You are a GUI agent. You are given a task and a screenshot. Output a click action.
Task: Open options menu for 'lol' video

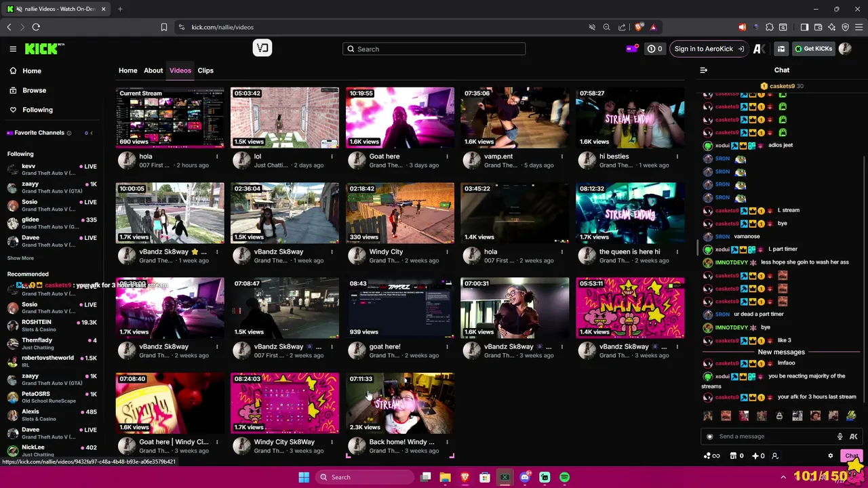pyautogui.click(x=332, y=157)
